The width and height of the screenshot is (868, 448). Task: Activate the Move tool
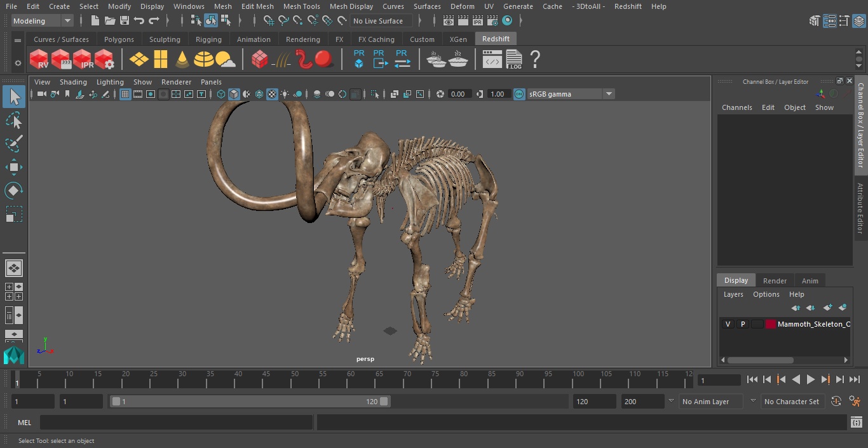[x=14, y=167]
